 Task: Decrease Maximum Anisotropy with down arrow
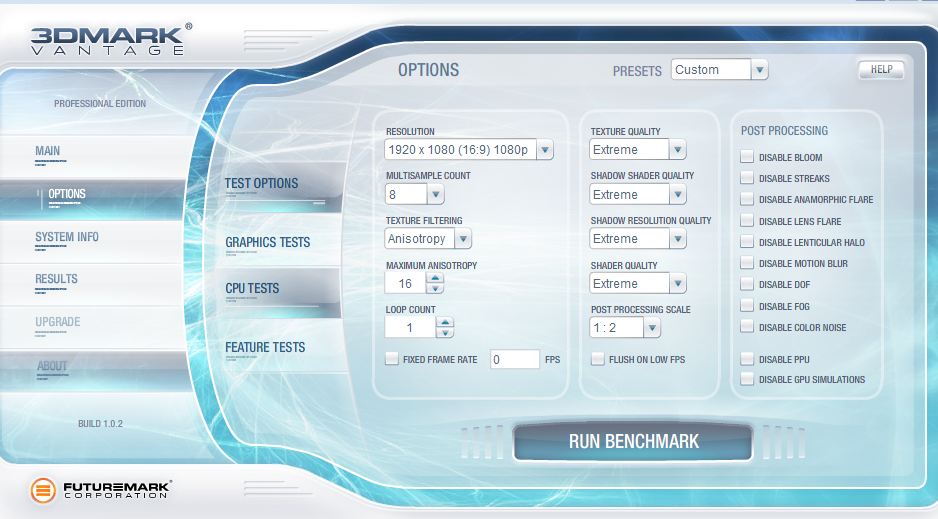[x=435, y=288]
